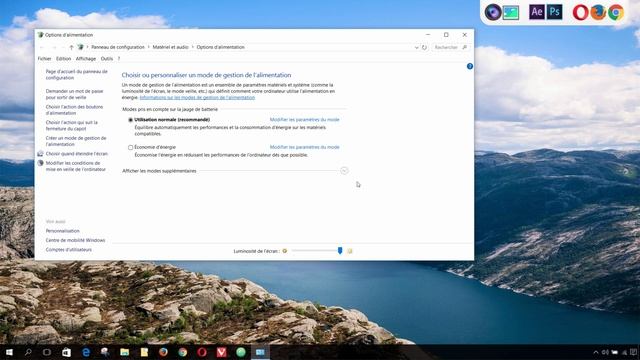The image size is (640, 360).
Task: Open Créer un mode de gestion link
Action: [x=76, y=141]
